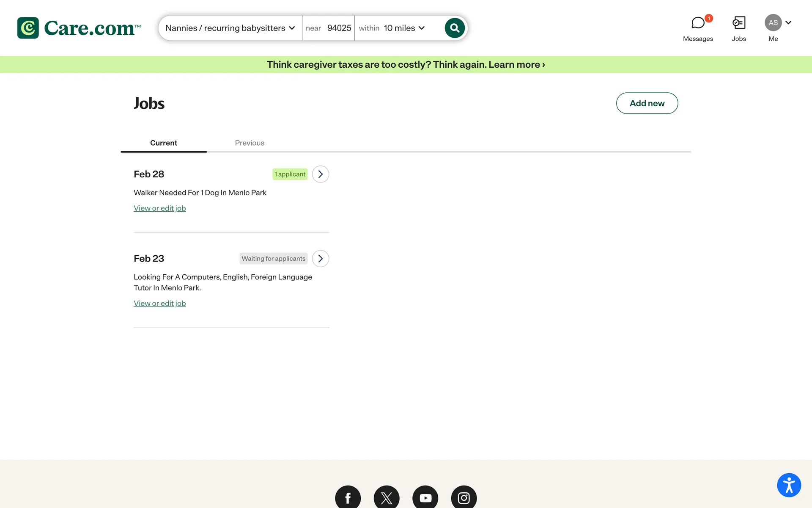The image size is (812, 508).
Task: Click the Add new button
Action: [x=647, y=103]
